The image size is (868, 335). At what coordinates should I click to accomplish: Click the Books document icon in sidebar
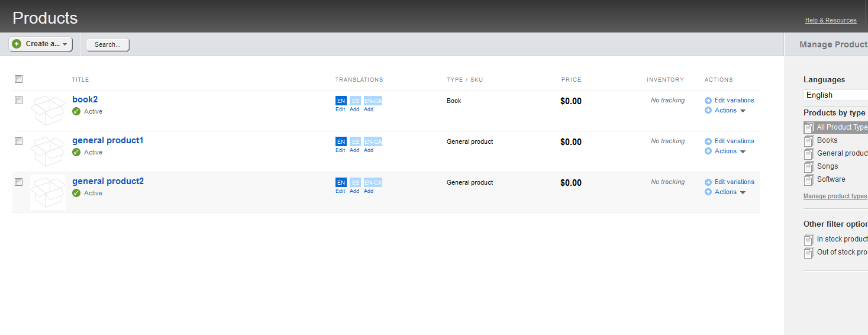click(x=809, y=141)
